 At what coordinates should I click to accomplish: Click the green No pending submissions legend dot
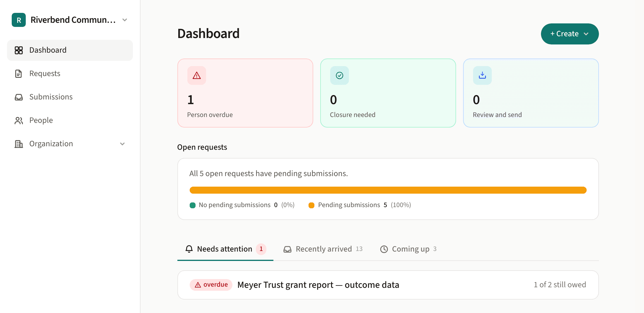coord(193,205)
